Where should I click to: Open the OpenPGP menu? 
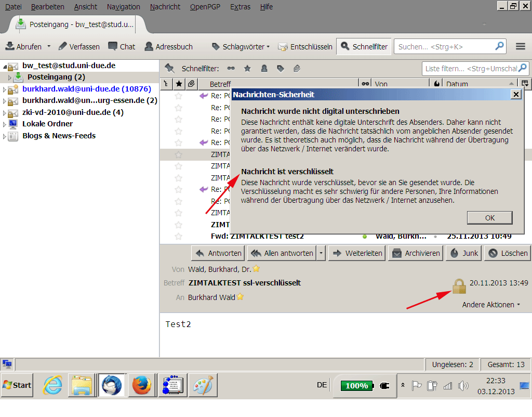point(204,7)
